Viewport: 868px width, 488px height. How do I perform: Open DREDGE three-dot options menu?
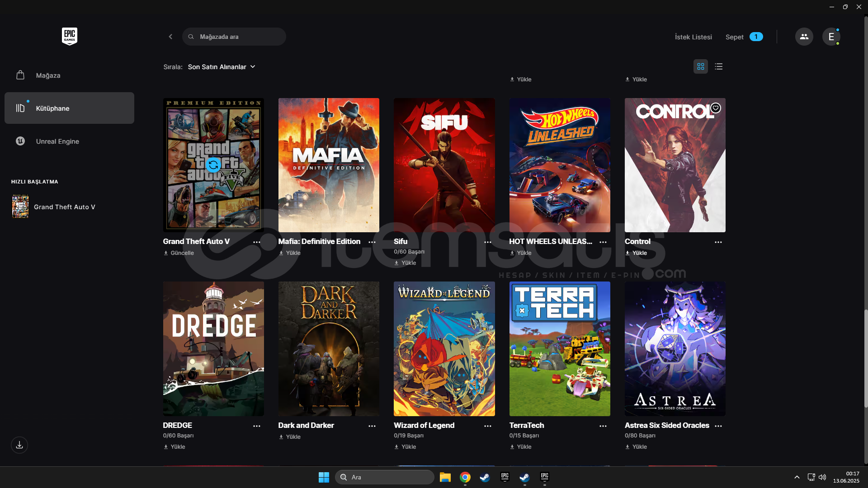(257, 426)
